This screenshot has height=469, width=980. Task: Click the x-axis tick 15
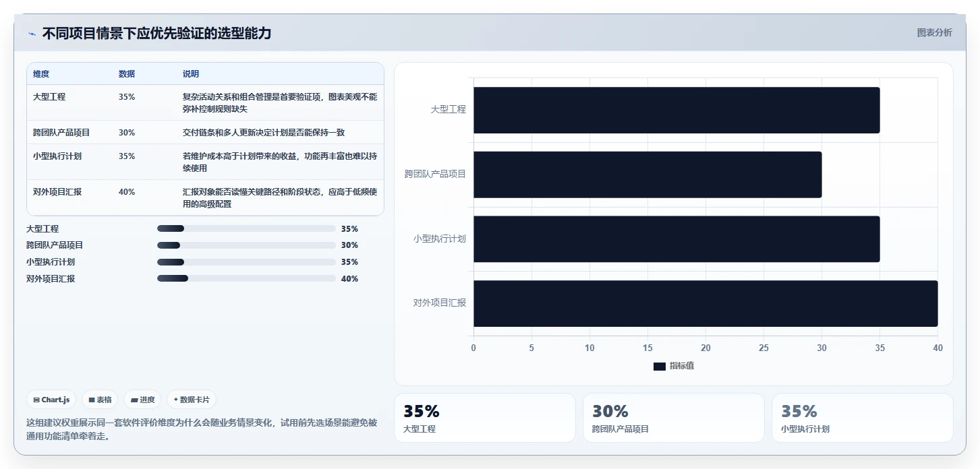pos(647,348)
